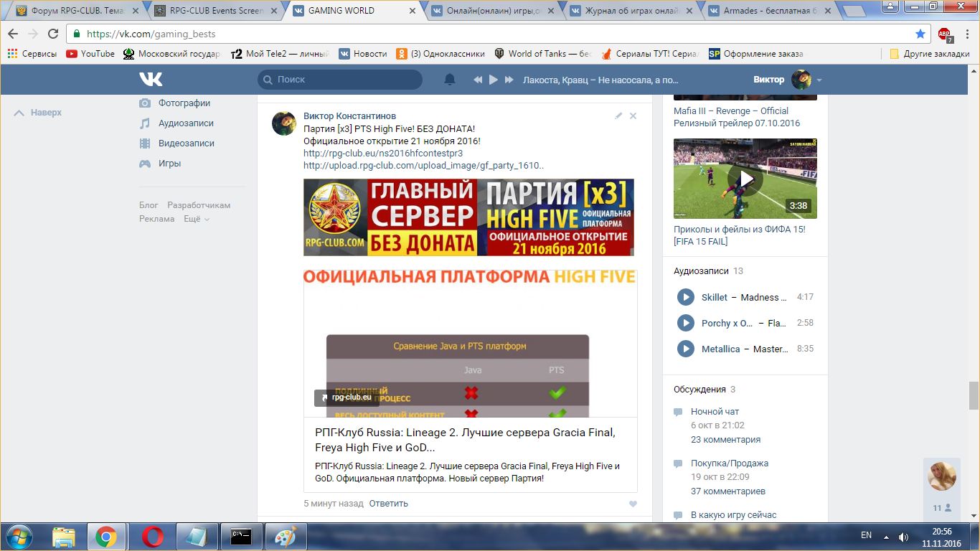Delete the post with X icon
Screen dimensions: 980x551
(633, 116)
